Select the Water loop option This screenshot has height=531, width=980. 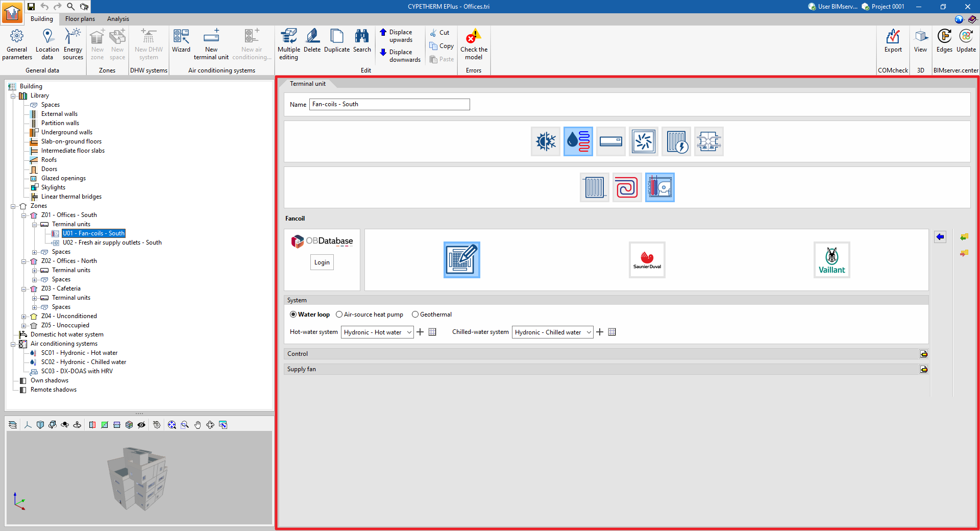coord(310,315)
